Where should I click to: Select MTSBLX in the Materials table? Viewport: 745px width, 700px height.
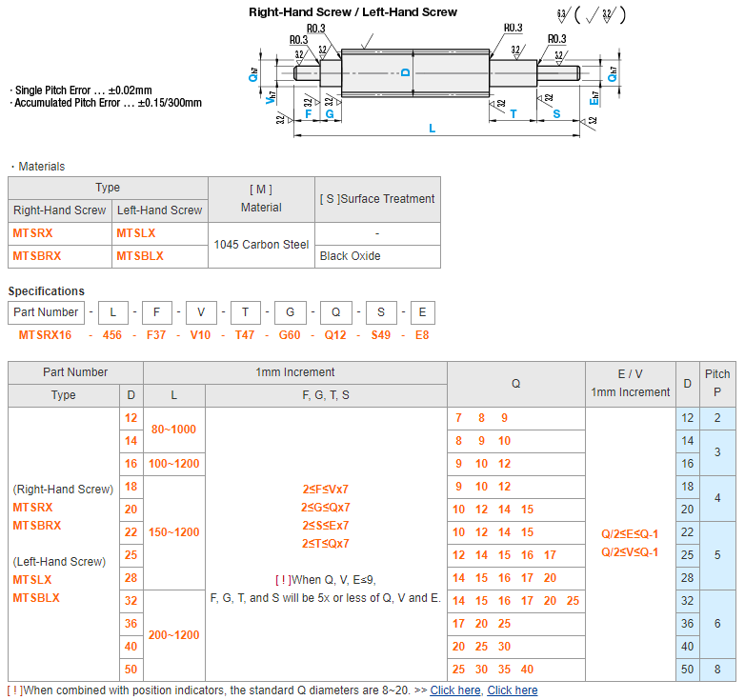pyautogui.click(x=140, y=256)
